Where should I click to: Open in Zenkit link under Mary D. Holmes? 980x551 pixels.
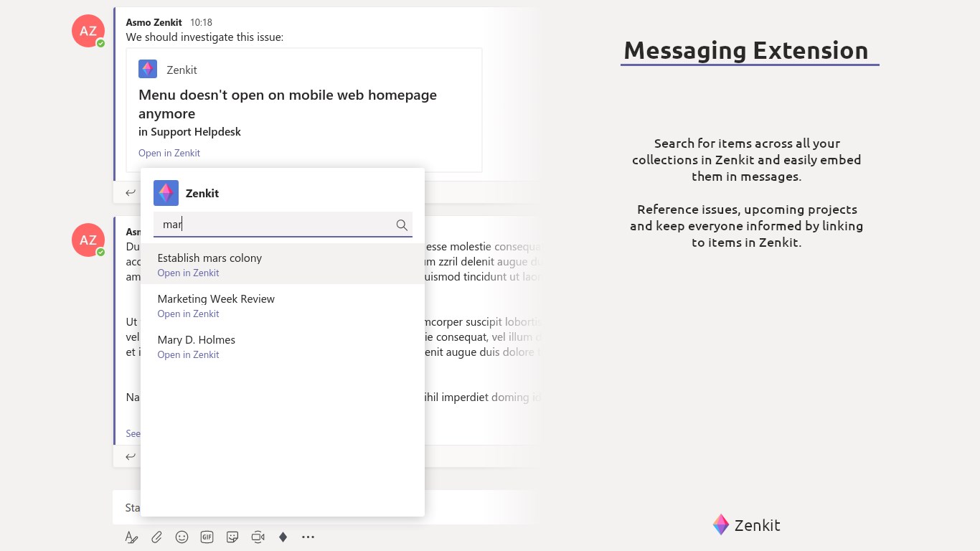(x=188, y=354)
